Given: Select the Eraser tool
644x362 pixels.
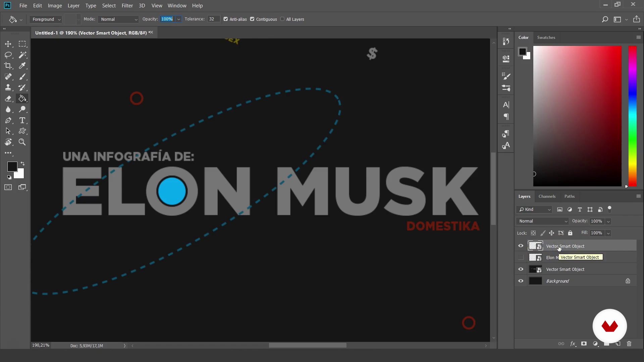Looking at the screenshot, I should click(x=8, y=99).
